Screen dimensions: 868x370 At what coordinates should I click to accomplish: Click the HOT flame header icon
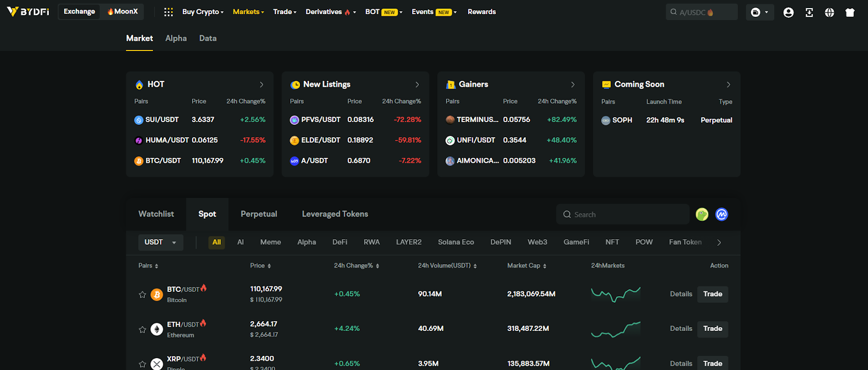coord(139,85)
